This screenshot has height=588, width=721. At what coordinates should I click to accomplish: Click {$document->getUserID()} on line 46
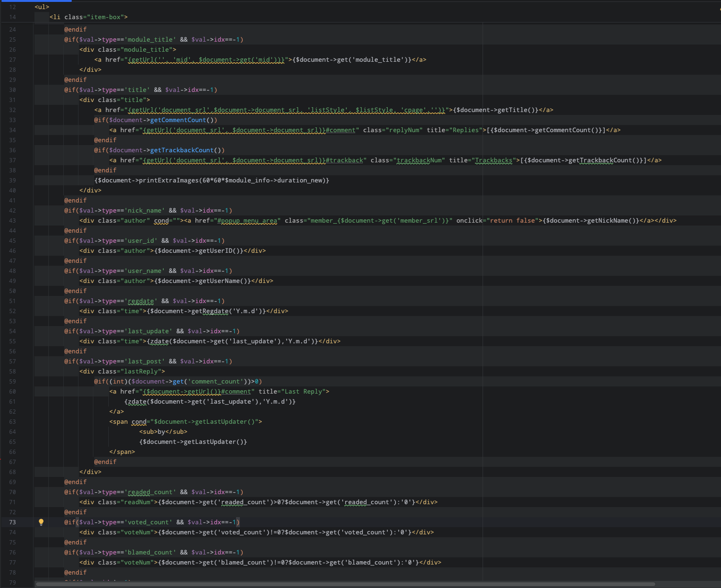199,251
